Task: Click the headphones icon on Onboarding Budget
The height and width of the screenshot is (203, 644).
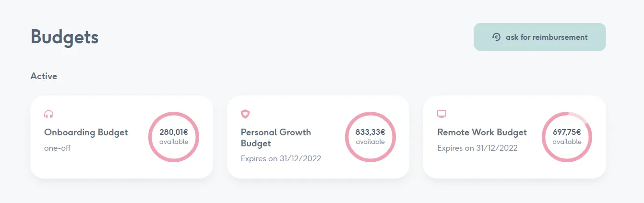Action: pos(48,114)
